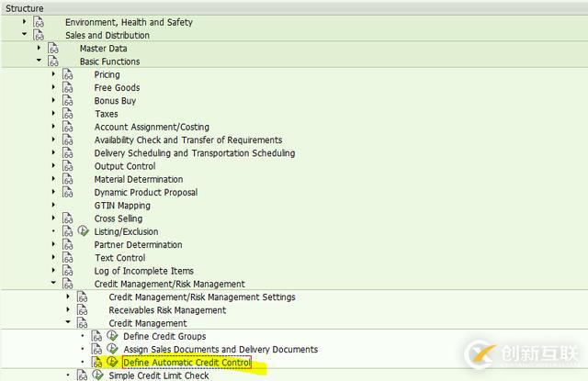Open documentation icon next to Taxes
588x381 pixels.
[x=67, y=114]
